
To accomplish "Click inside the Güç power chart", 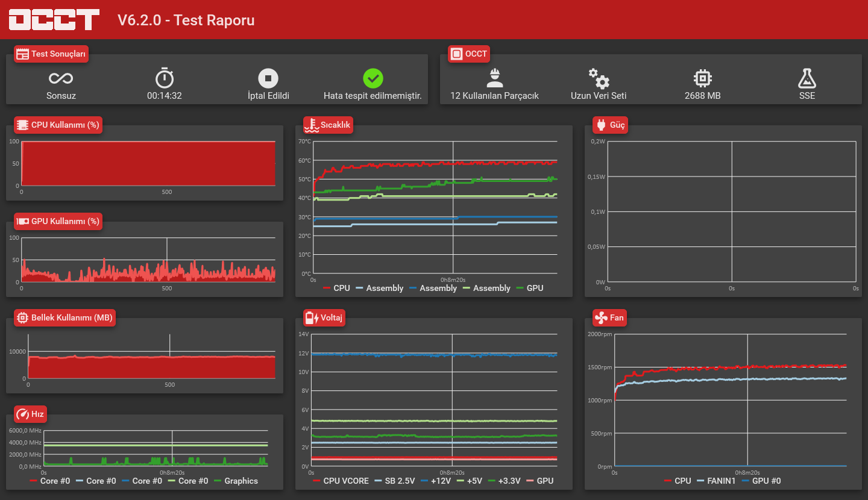I will (x=732, y=211).
